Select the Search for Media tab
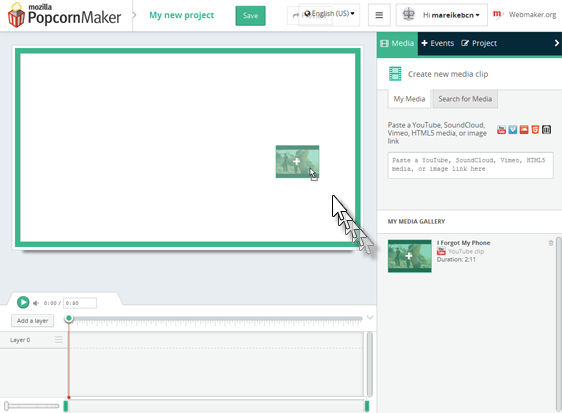Screen dimensions: 562x413 (465, 99)
